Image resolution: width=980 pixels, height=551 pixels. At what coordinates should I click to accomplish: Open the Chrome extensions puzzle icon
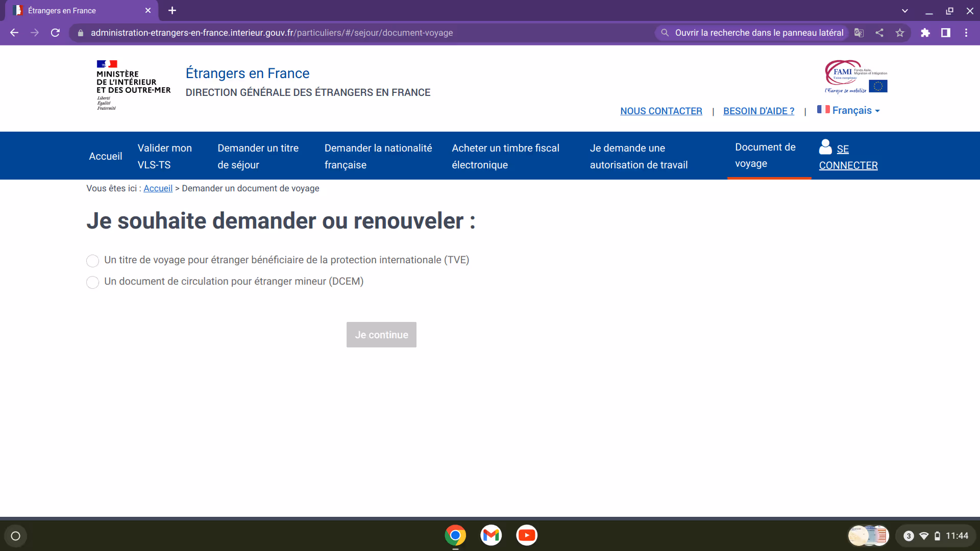pyautogui.click(x=925, y=33)
